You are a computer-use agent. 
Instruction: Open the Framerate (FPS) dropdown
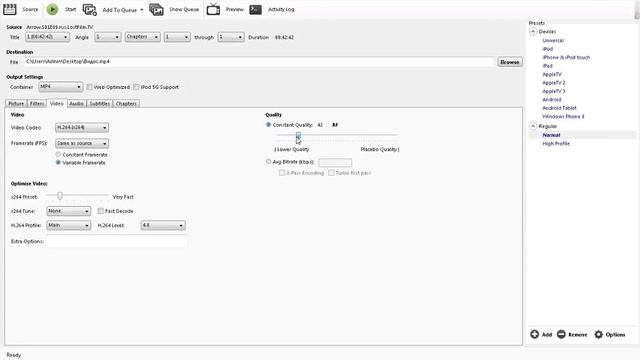click(82, 144)
